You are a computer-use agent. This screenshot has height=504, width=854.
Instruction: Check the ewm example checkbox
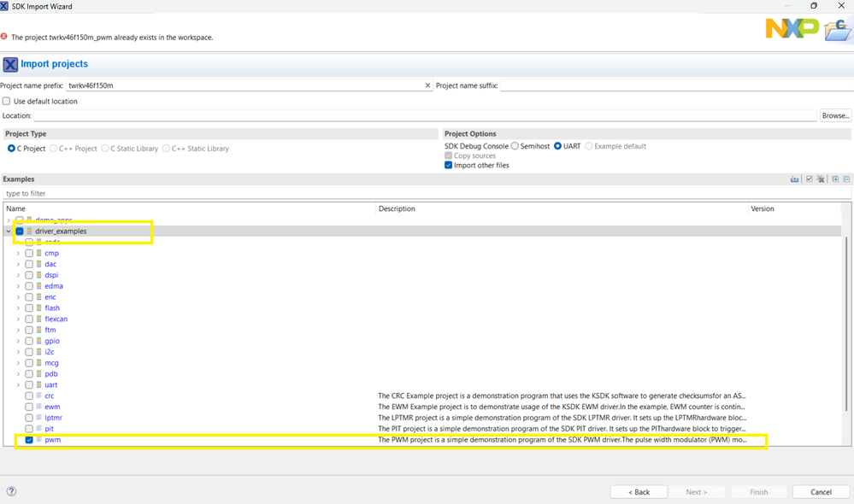click(29, 407)
